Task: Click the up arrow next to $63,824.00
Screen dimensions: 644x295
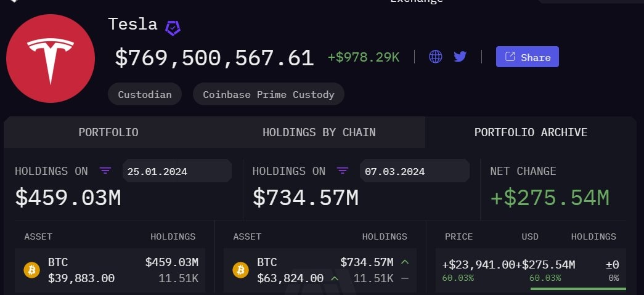Action: pyautogui.click(x=335, y=278)
